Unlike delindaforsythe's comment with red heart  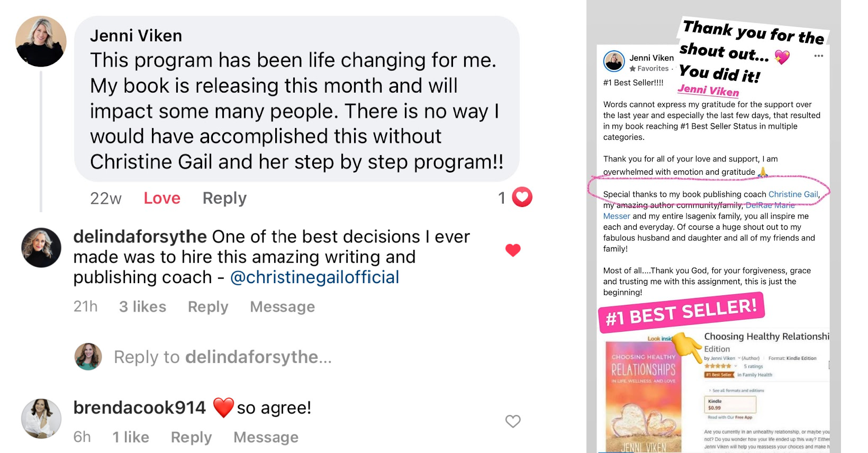[513, 250]
